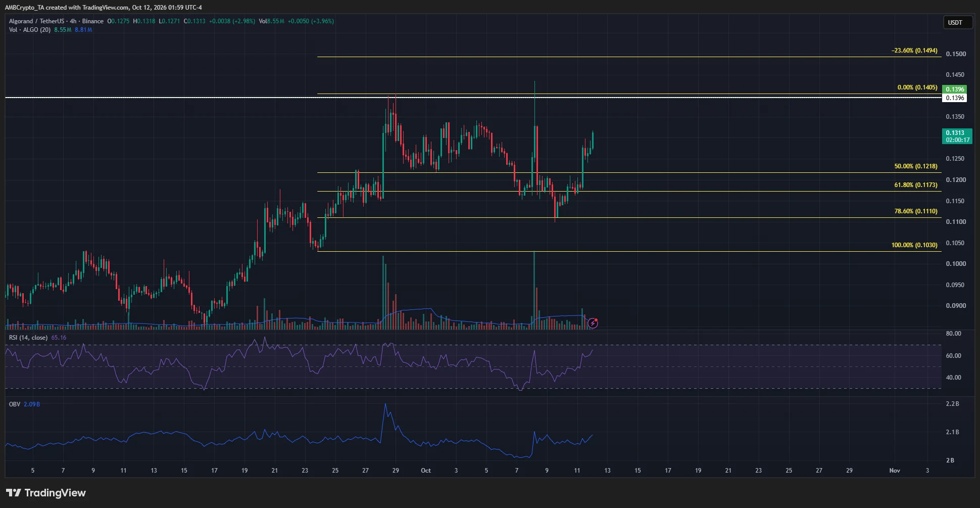This screenshot has width=980, height=508.
Task: Click the Vol8.55M reading in the header
Action: click(271, 21)
